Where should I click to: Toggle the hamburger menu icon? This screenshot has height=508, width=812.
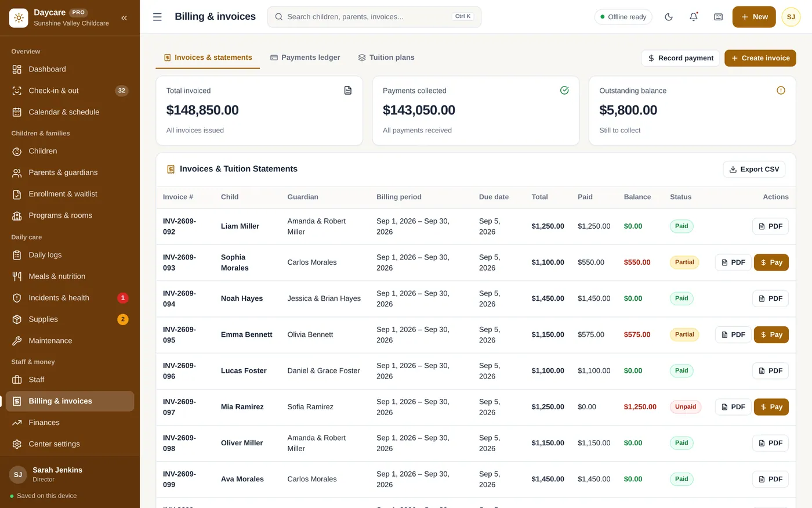(x=157, y=17)
